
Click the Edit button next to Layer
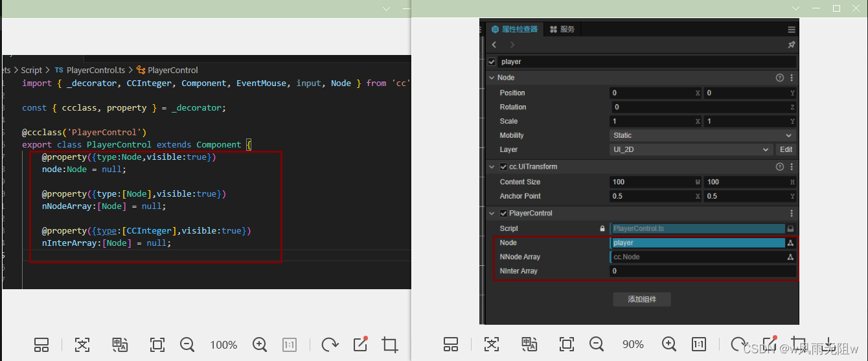(x=786, y=149)
